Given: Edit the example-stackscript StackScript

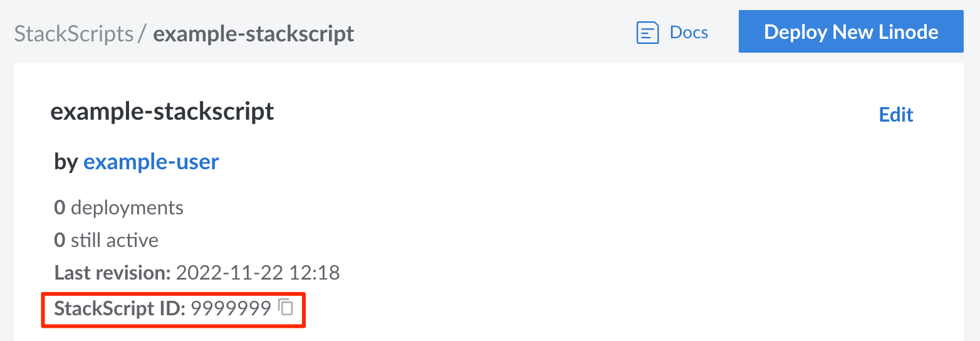Looking at the screenshot, I should click(896, 115).
